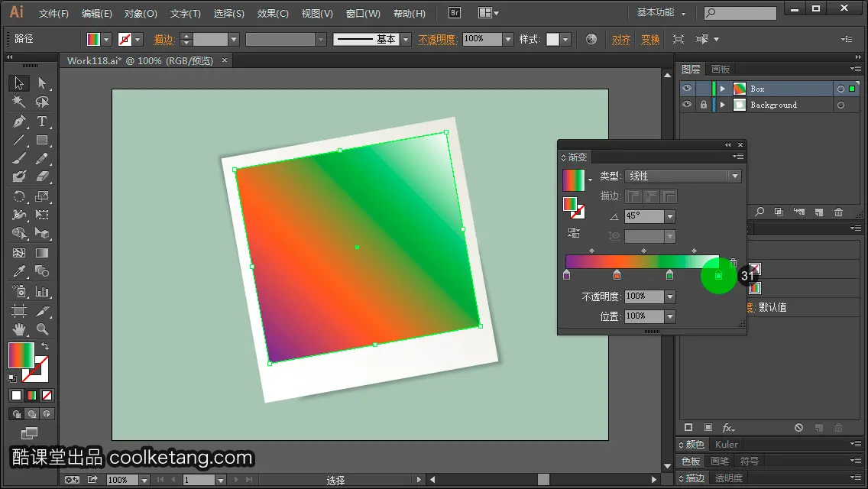
Task: Select the Gradient tool in toolbox
Action: (x=42, y=253)
